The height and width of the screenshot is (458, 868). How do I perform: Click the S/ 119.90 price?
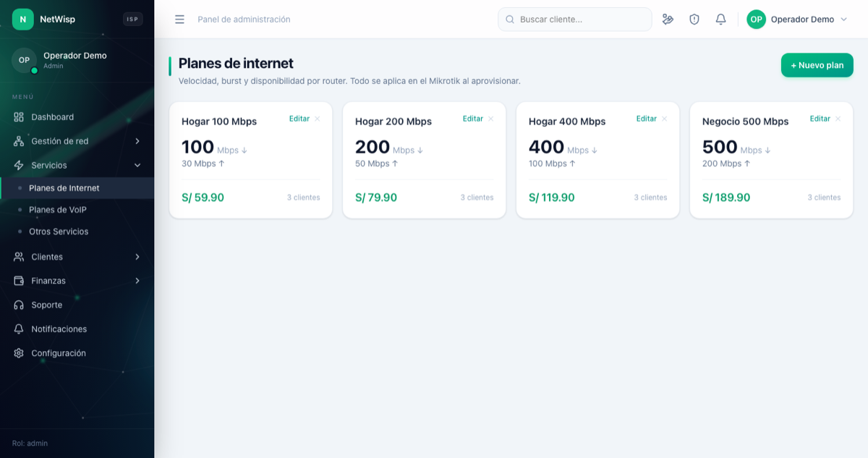552,198
